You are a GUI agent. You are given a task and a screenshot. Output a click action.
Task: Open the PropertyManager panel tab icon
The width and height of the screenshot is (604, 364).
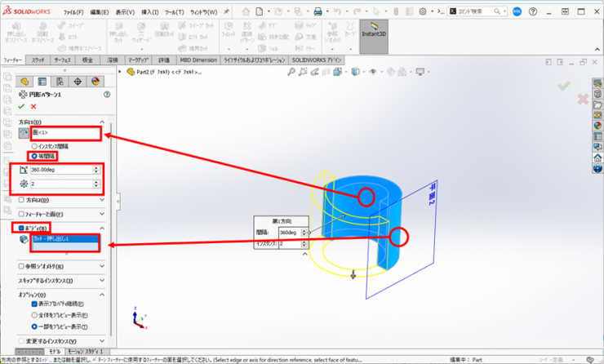click(42, 82)
